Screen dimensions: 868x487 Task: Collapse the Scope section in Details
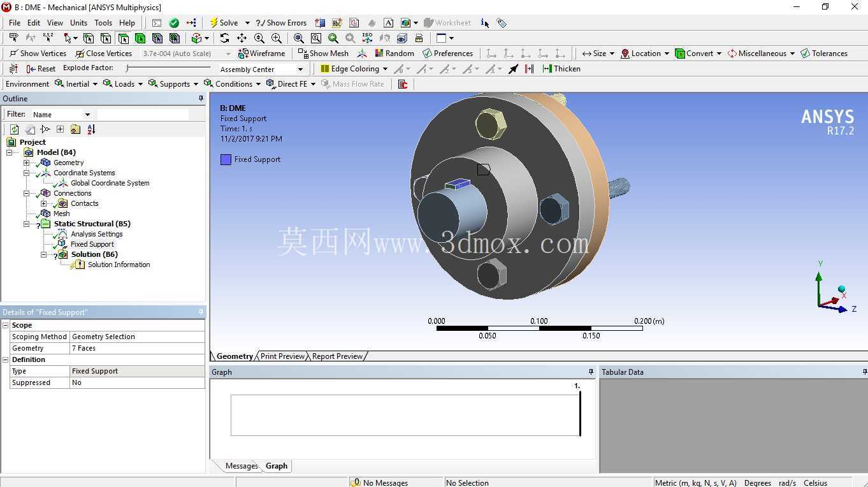[x=6, y=325]
